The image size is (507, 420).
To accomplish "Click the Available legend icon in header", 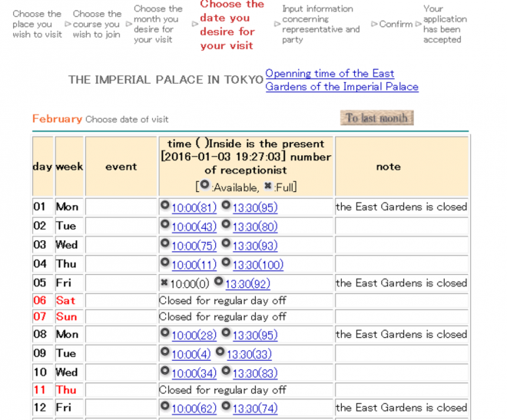I will pos(204,184).
